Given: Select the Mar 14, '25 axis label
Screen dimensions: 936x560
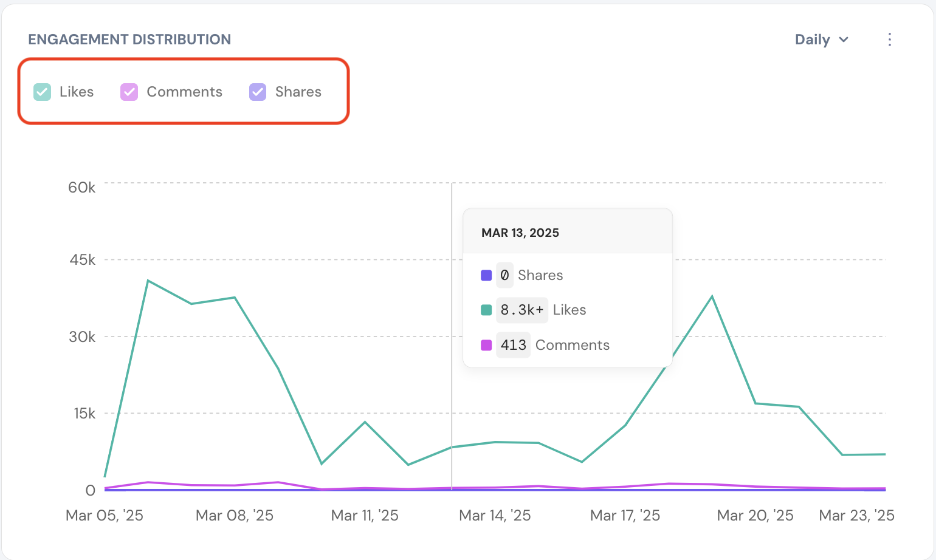Looking at the screenshot, I should click(495, 516).
